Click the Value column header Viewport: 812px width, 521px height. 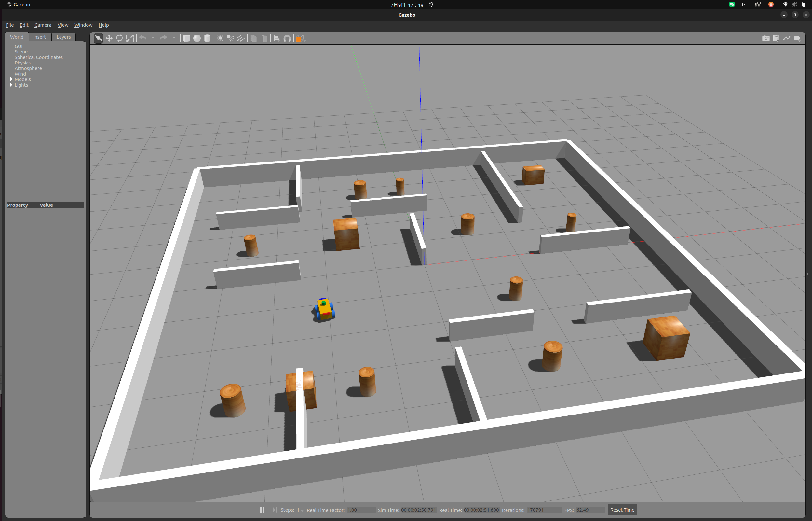pos(46,205)
